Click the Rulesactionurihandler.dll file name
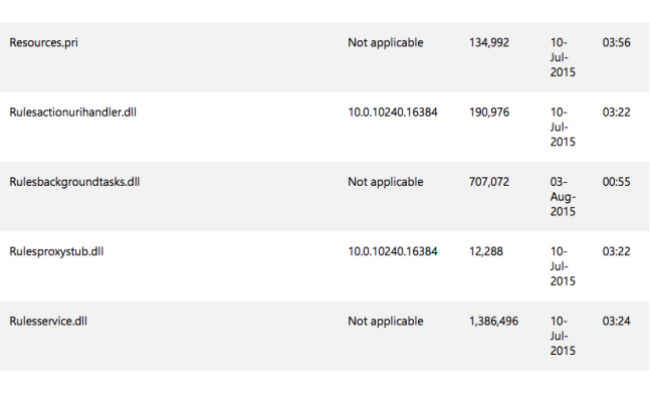This screenshot has height=400, width=650. [x=73, y=112]
